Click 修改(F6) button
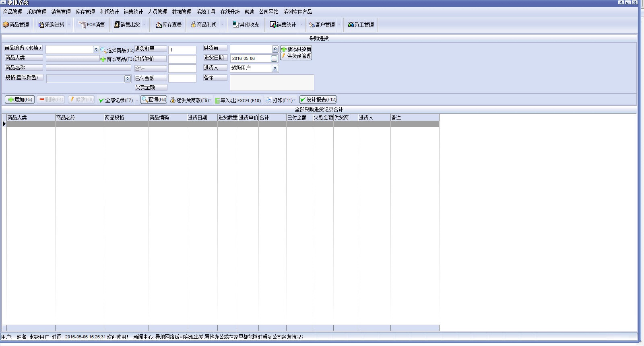The image size is (644, 346). pos(81,99)
